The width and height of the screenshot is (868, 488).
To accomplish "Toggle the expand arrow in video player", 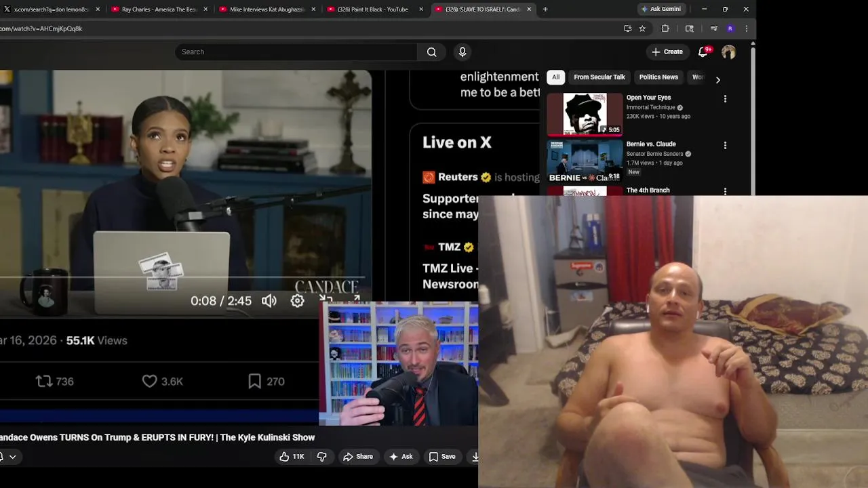I will tap(357, 298).
